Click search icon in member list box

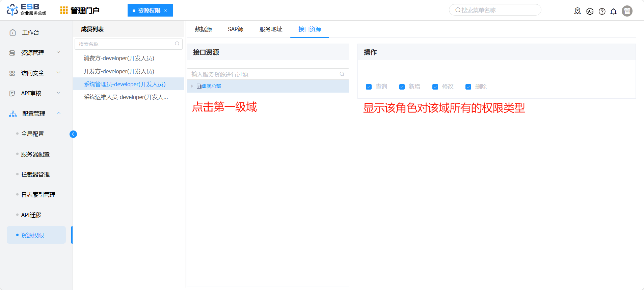pyautogui.click(x=177, y=44)
